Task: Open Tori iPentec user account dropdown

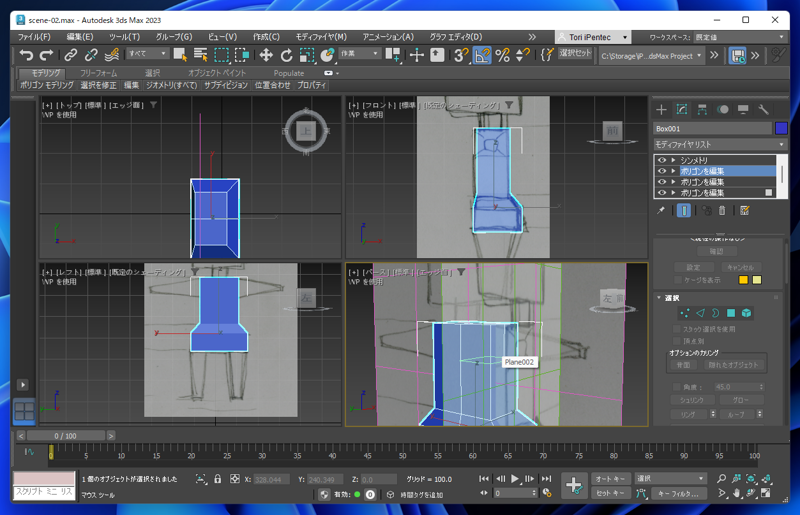Action: pyautogui.click(x=593, y=37)
